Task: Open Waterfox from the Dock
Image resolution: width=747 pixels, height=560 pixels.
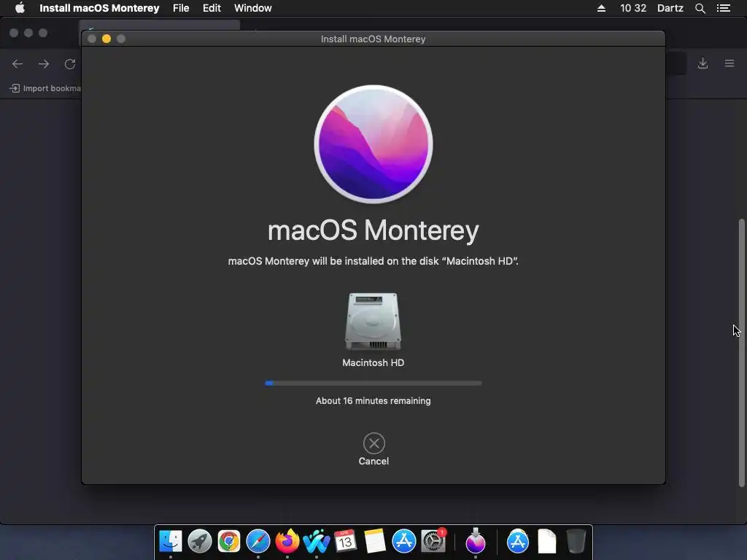Action: pyautogui.click(x=317, y=542)
